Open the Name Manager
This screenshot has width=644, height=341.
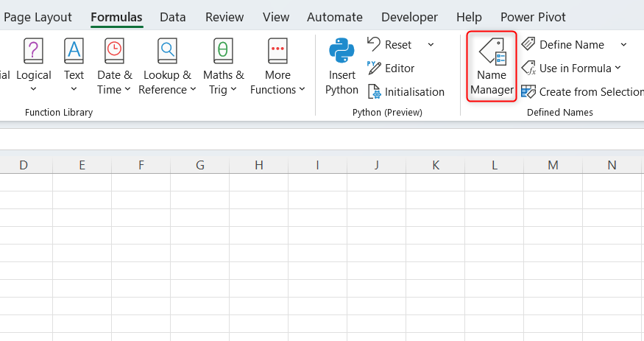coord(492,66)
